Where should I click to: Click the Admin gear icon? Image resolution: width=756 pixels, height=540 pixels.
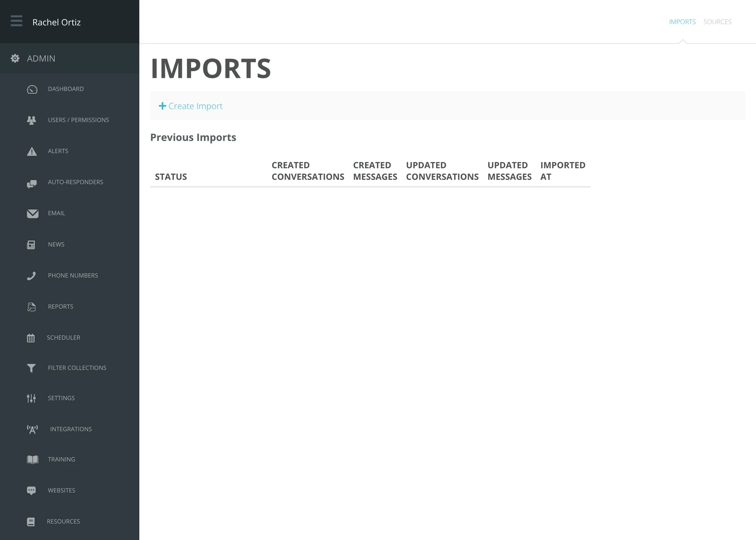tap(15, 58)
